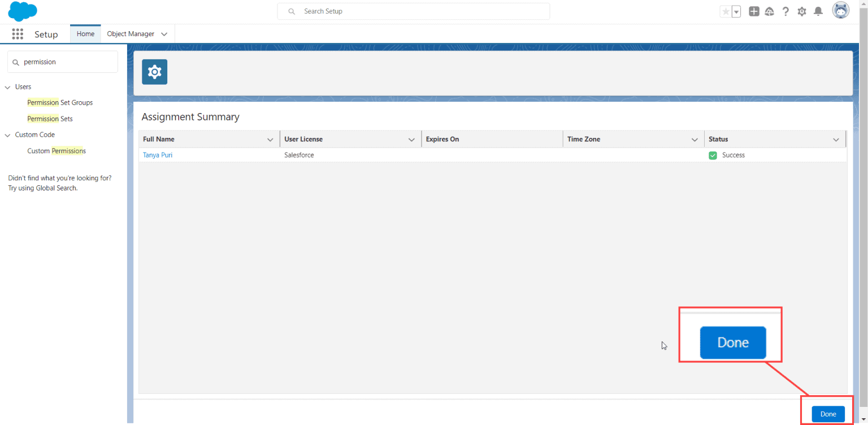Open the notifications bell
868x425 pixels.
818,11
